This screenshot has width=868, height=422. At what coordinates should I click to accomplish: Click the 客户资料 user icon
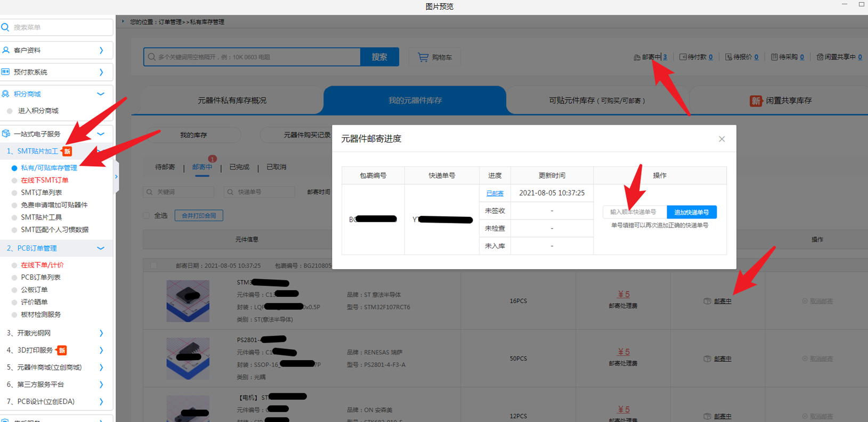[x=6, y=50]
